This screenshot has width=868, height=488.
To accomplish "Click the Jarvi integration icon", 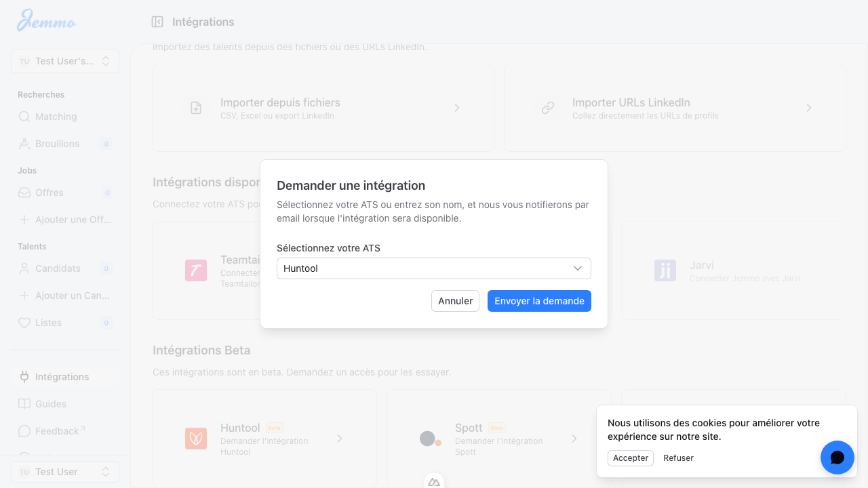I will tap(665, 270).
